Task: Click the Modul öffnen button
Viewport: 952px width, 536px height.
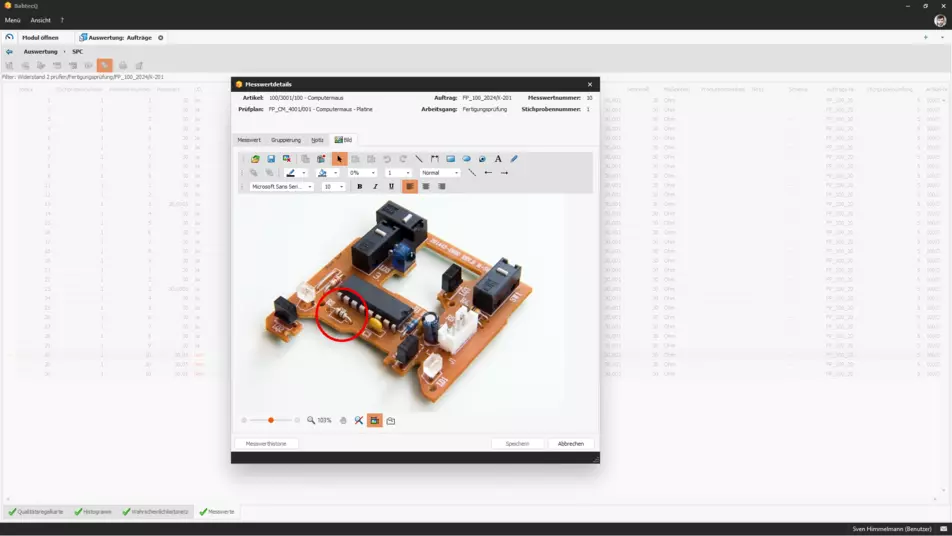Action: pyautogui.click(x=40, y=38)
